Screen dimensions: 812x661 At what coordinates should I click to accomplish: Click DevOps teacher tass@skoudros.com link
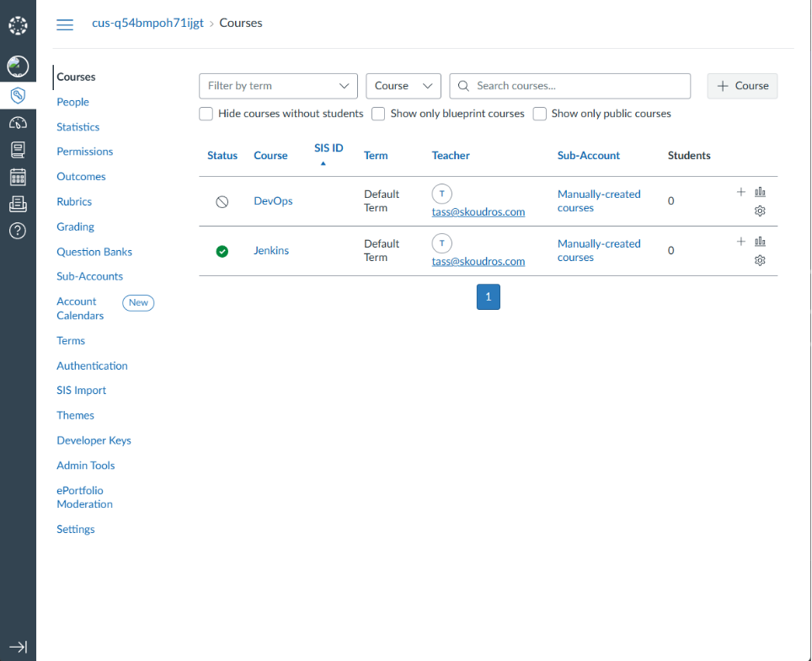click(x=478, y=211)
